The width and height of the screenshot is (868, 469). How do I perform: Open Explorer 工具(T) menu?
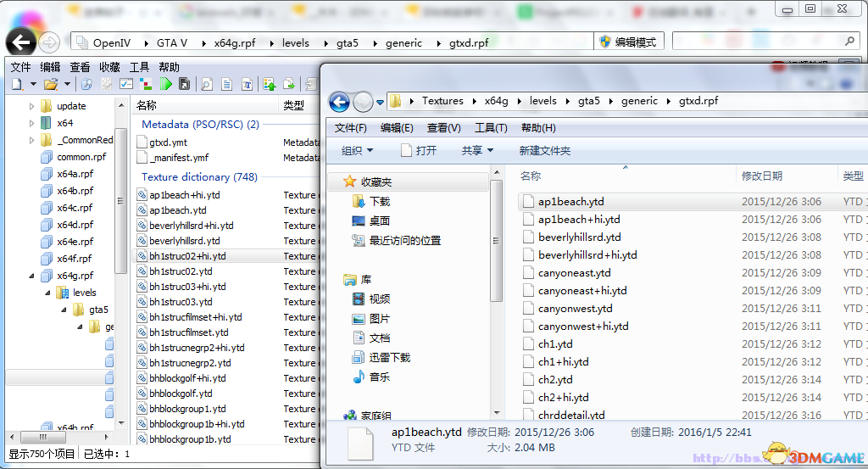pyautogui.click(x=491, y=128)
